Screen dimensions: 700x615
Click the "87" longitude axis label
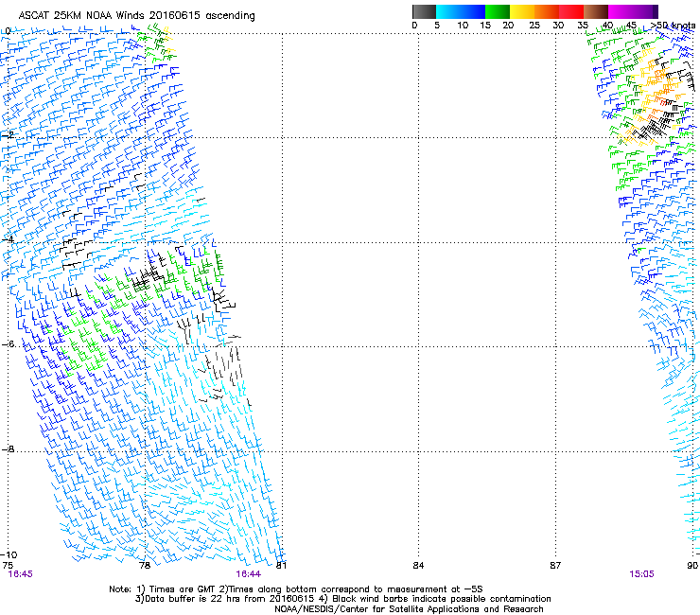pyautogui.click(x=555, y=566)
